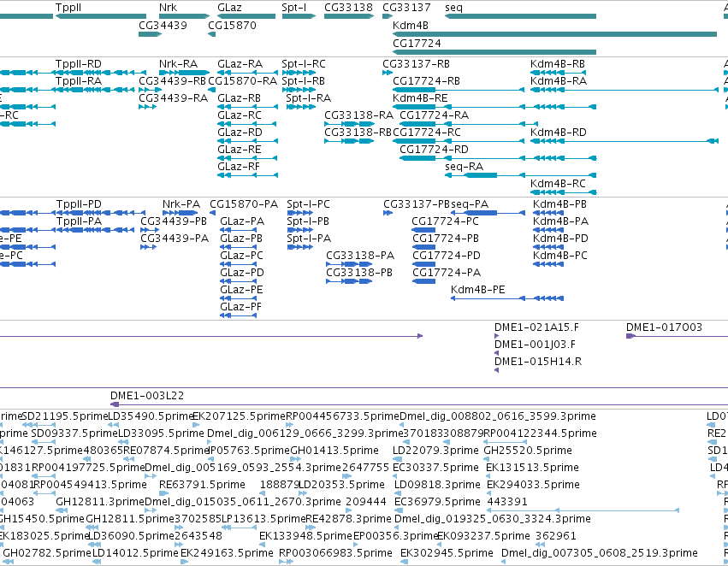The height and width of the screenshot is (566, 728).
Task: Click EST EK302945.5prime
Action: click(x=447, y=553)
